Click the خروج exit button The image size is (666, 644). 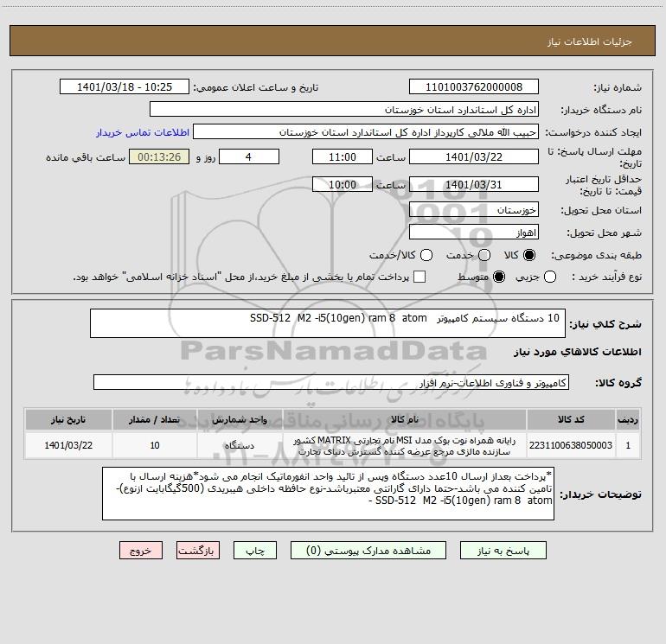[x=141, y=551]
